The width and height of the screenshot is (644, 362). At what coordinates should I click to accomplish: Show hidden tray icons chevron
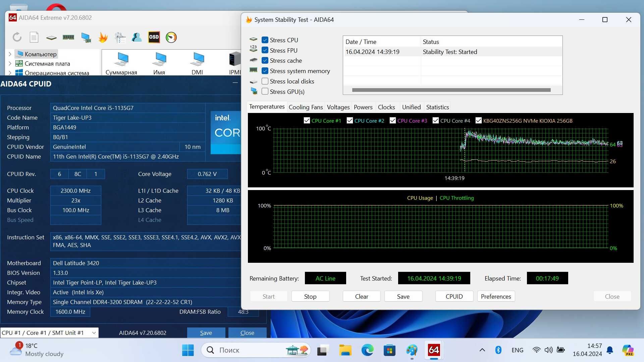pyautogui.click(x=482, y=350)
